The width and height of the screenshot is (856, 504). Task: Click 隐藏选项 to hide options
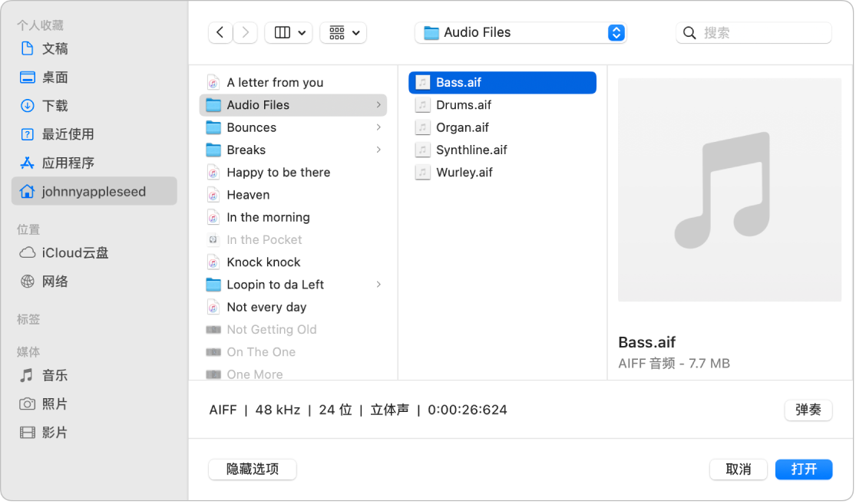(252, 469)
